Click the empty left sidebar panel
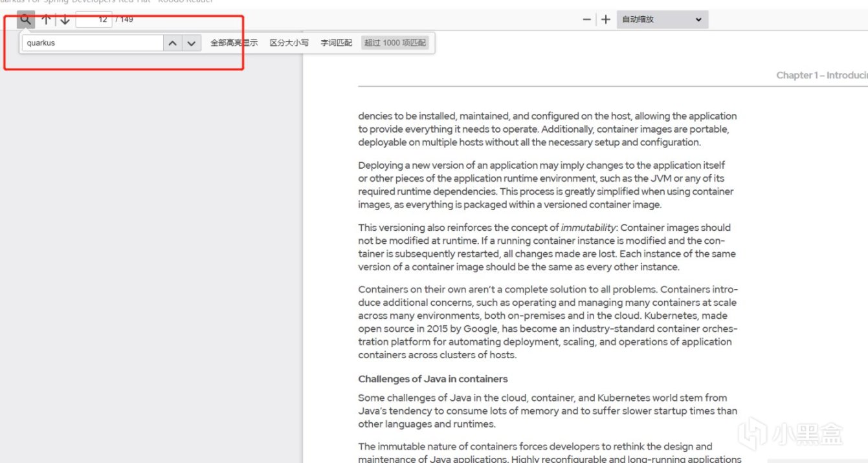This screenshot has height=463, width=868. pos(149,259)
